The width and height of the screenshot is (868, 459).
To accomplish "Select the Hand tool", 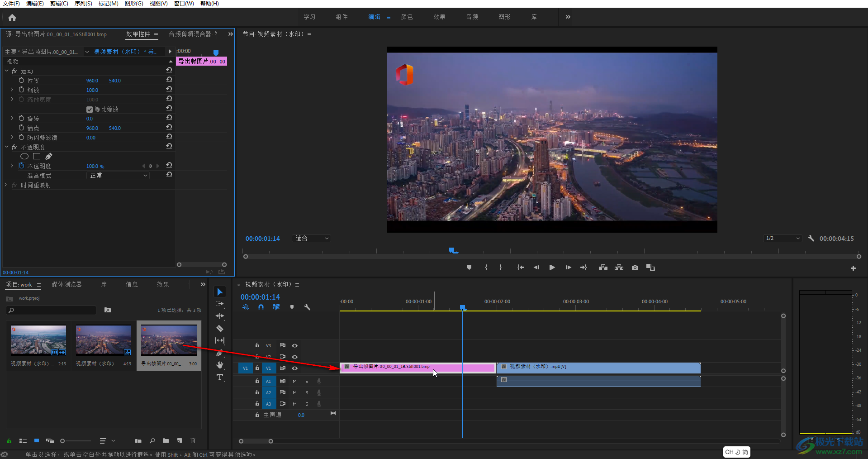I will click(220, 365).
